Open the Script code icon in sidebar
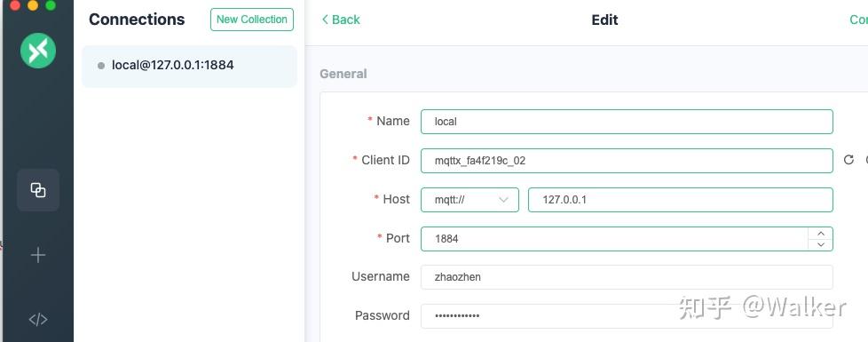The height and width of the screenshot is (342, 868). tap(38, 319)
